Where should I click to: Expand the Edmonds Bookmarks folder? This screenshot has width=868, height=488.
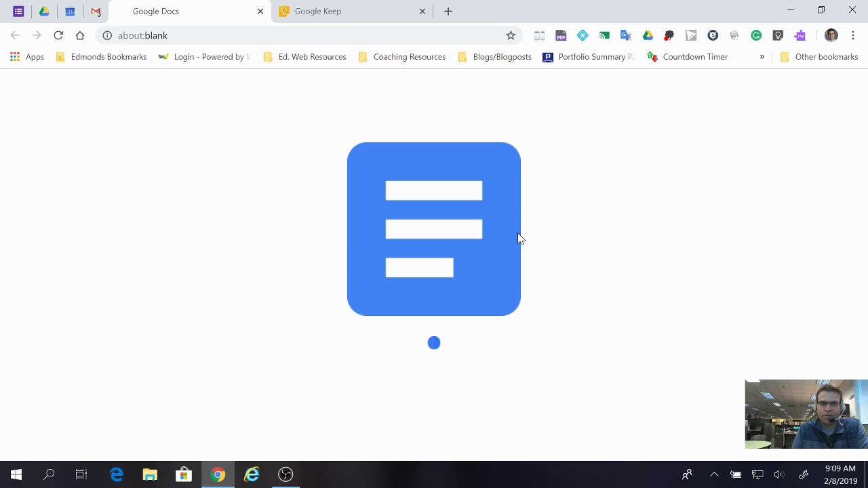click(x=101, y=57)
